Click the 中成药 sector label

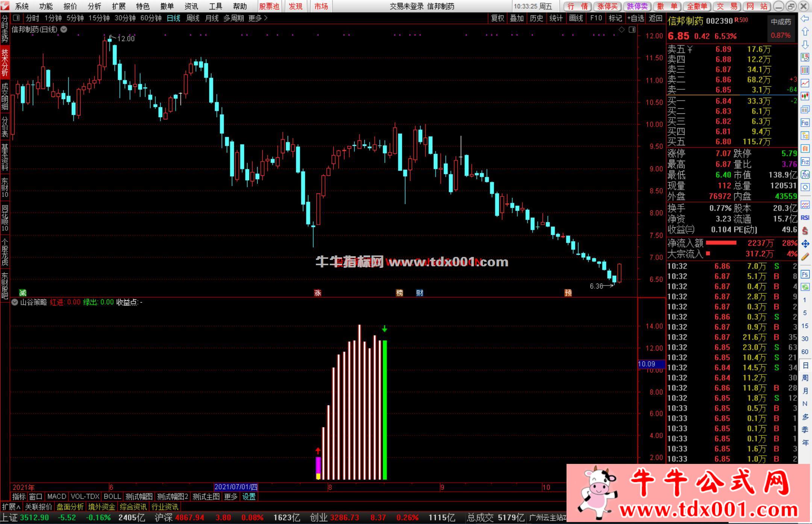tap(781, 22)
